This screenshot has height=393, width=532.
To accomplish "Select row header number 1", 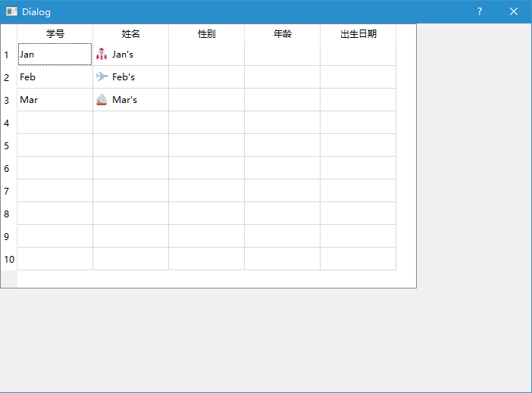I will coord(9,55).
